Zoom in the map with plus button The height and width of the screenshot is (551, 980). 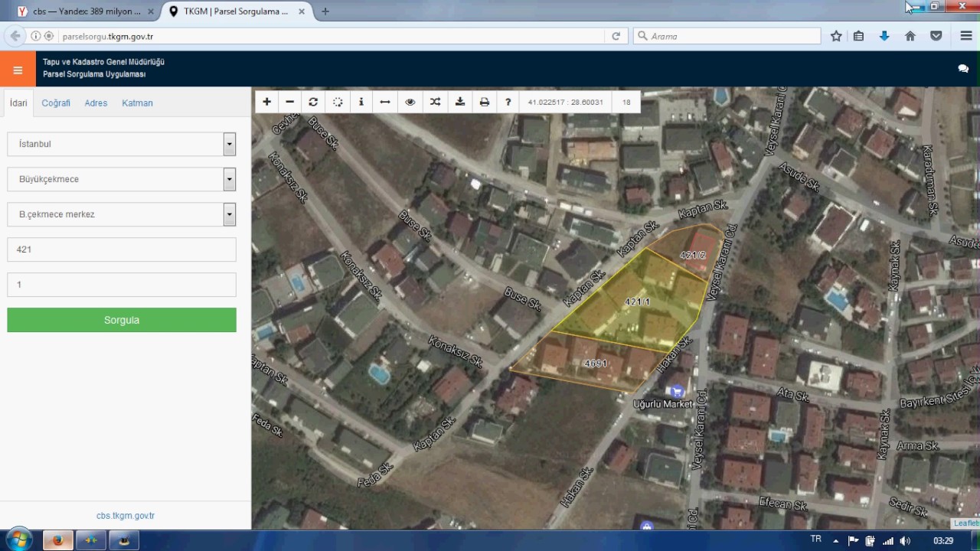pos(266,102)
